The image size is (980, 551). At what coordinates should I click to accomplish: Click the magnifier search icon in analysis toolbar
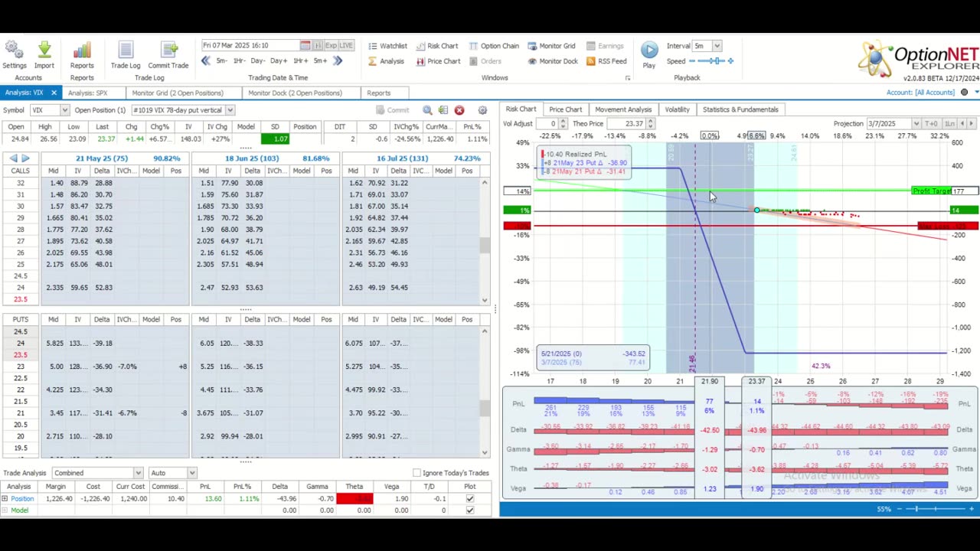pos(427,110)
